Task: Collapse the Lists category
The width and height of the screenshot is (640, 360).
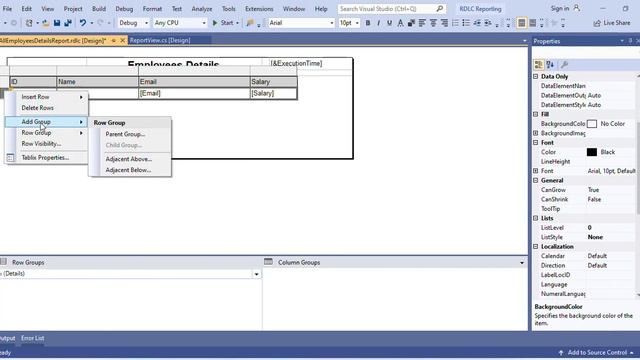Action: (x=536, y=218)
